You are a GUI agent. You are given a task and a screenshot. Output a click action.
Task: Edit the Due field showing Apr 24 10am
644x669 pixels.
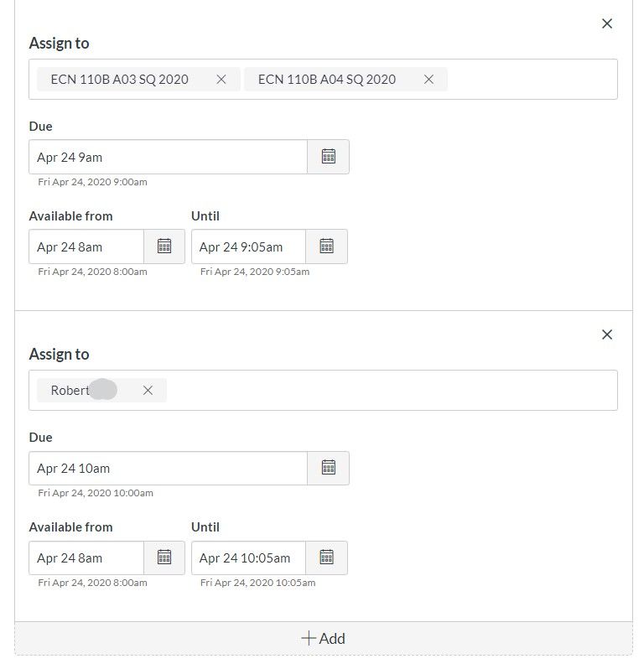point(168,468)
